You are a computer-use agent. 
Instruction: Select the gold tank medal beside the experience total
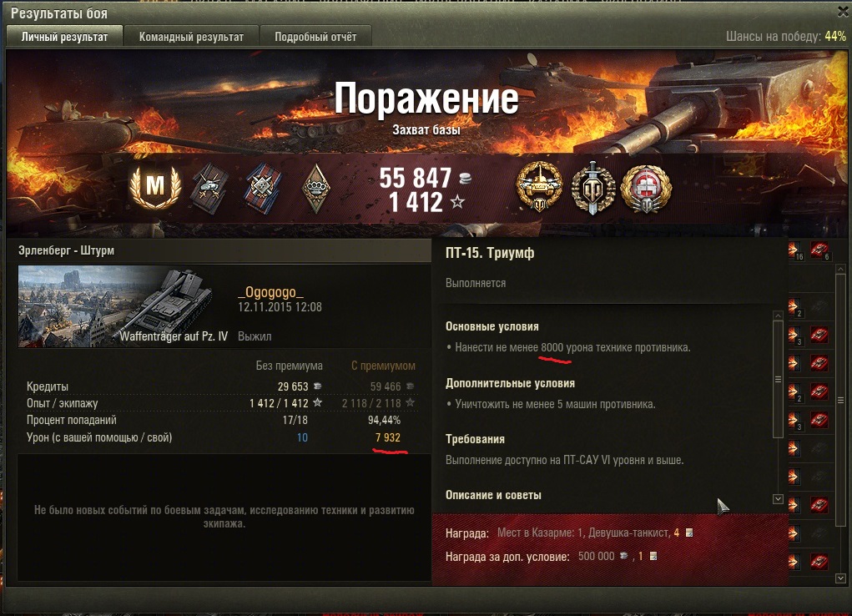538,186
